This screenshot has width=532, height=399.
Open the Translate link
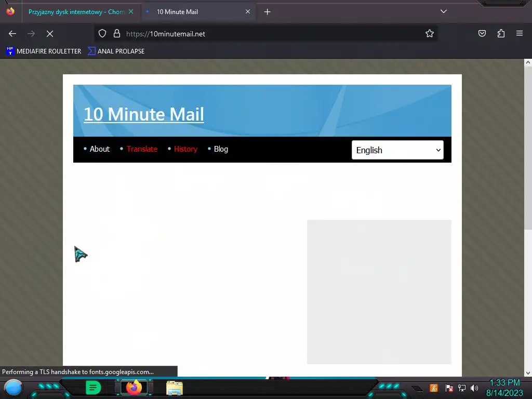click(x=142, y=149)
